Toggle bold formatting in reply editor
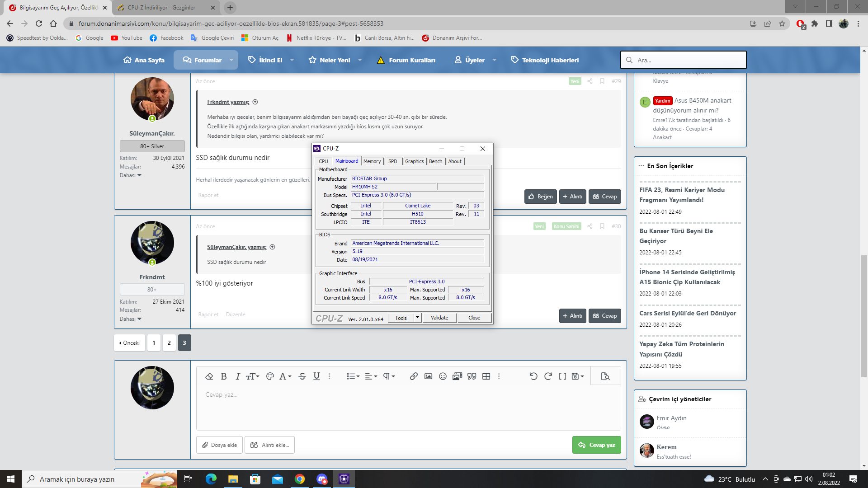This screenshot has height=488, width=868. 223,376
